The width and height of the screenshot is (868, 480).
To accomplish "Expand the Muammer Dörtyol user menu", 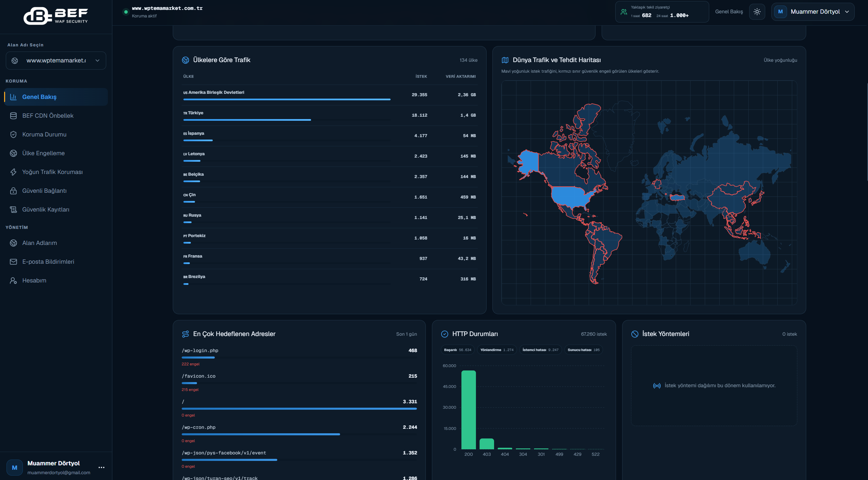I will (813, 12).
